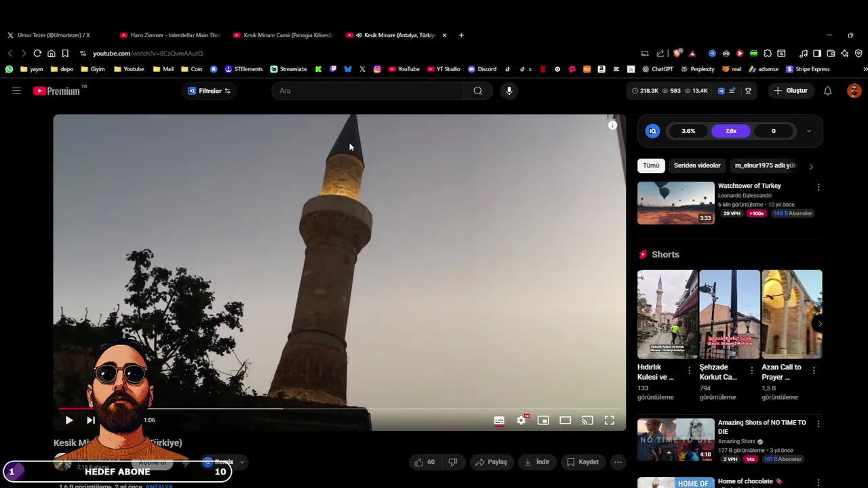Open video settings gear
The image size is (868, 488).
521,420
